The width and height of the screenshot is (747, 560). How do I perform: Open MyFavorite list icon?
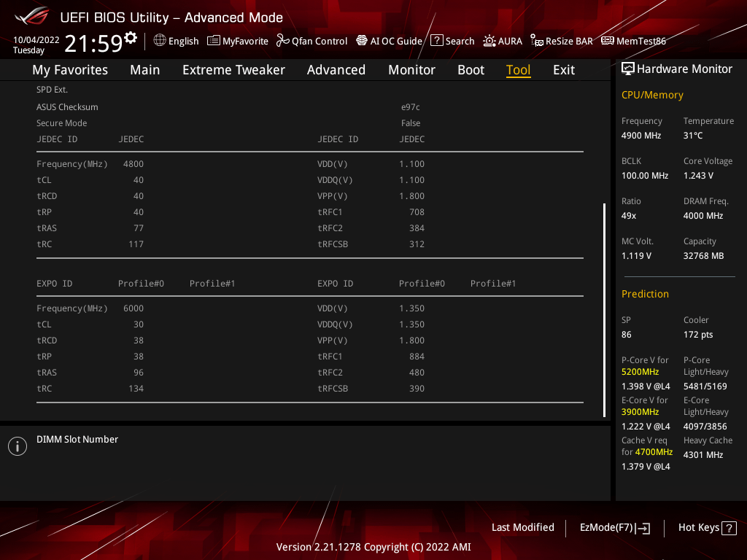(x=214, y=41)
